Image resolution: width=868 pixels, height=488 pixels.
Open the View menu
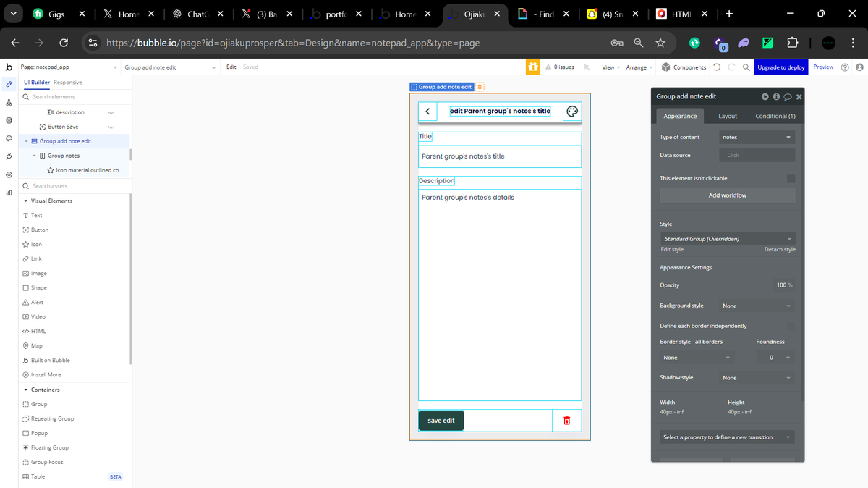(x=610, y=67)
